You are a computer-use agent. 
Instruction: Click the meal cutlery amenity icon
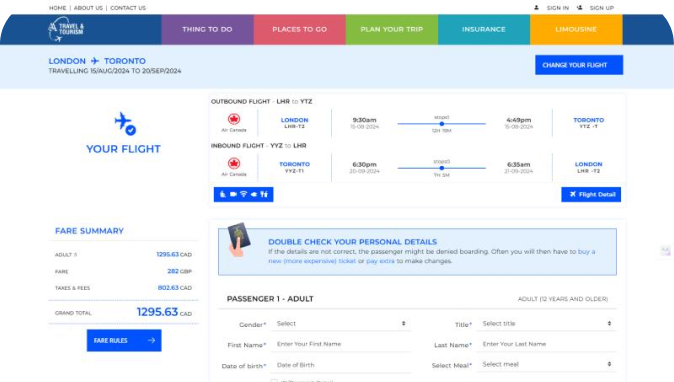point(264,194)
